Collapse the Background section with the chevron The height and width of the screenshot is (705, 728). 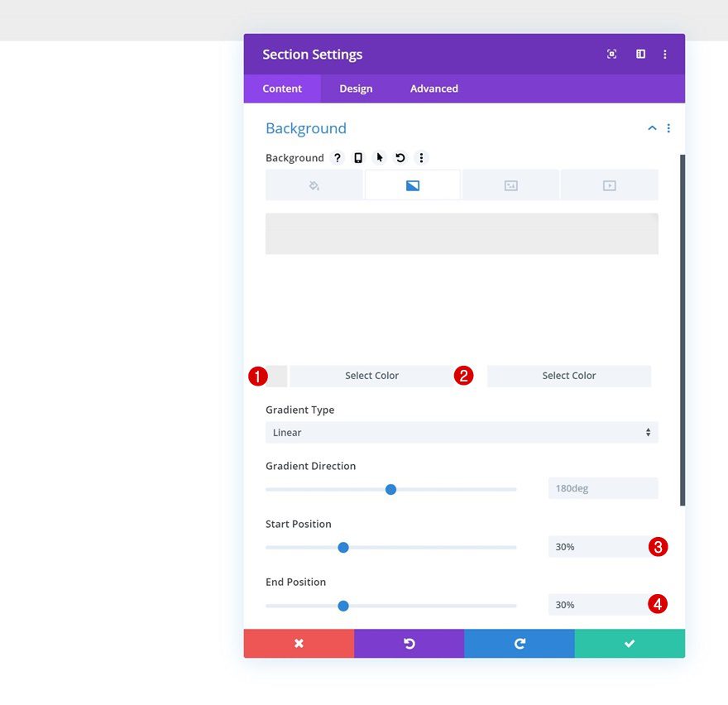pyautogui.click(x=652, y=128)
